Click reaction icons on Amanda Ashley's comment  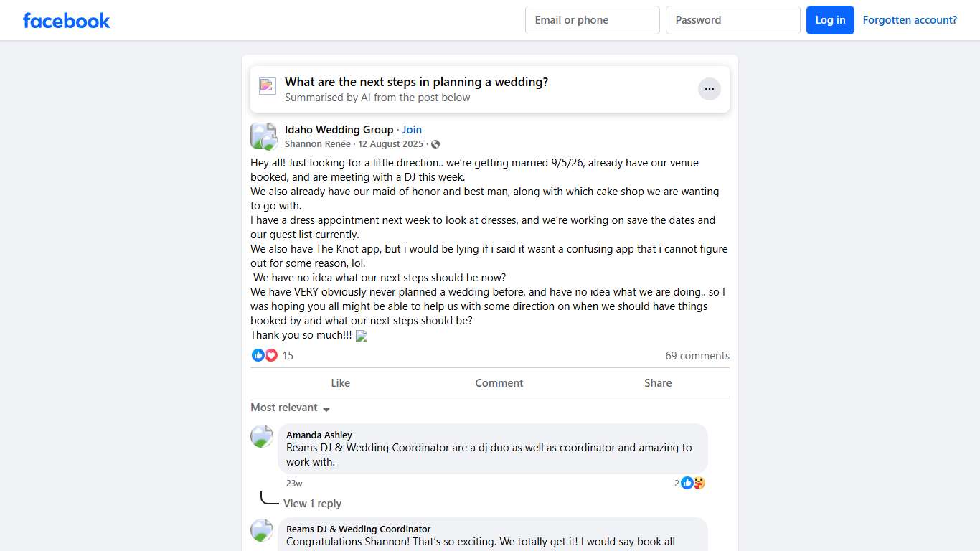pos(692,483)
